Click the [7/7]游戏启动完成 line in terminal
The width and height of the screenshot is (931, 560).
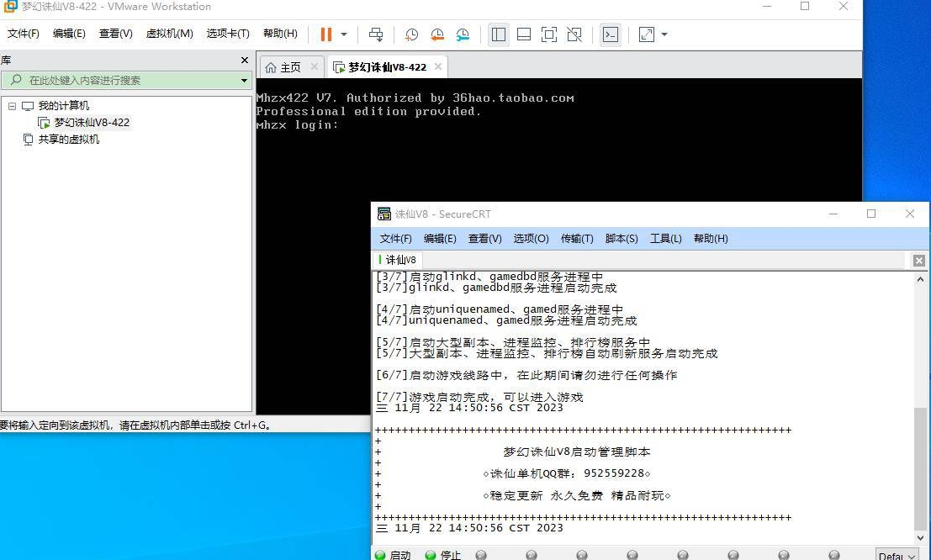point(479,397)
